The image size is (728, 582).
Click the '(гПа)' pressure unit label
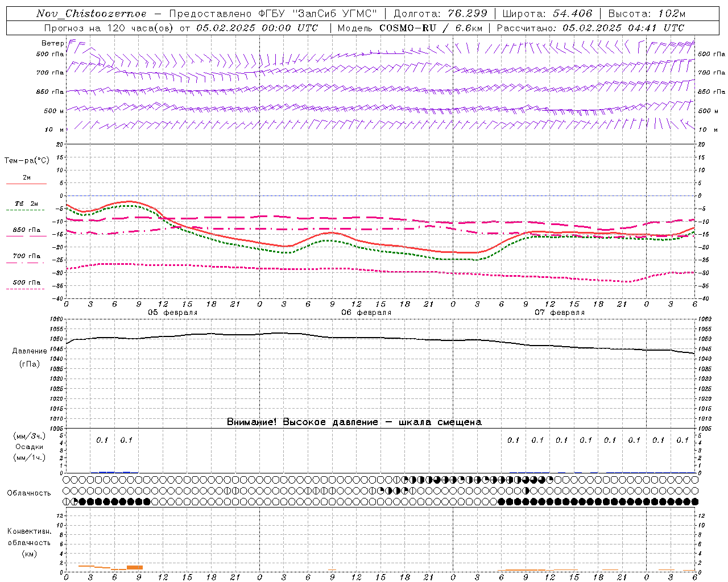point(30,364)
